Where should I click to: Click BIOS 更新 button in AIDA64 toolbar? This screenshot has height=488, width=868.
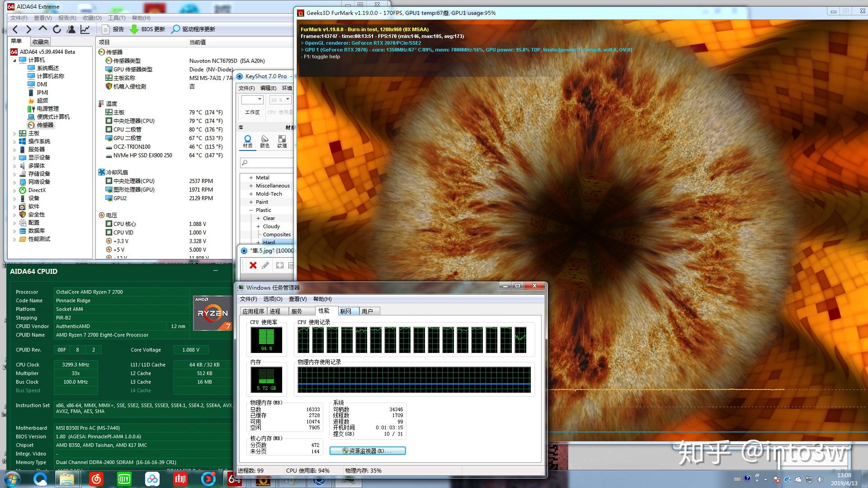tap(147, 29)
